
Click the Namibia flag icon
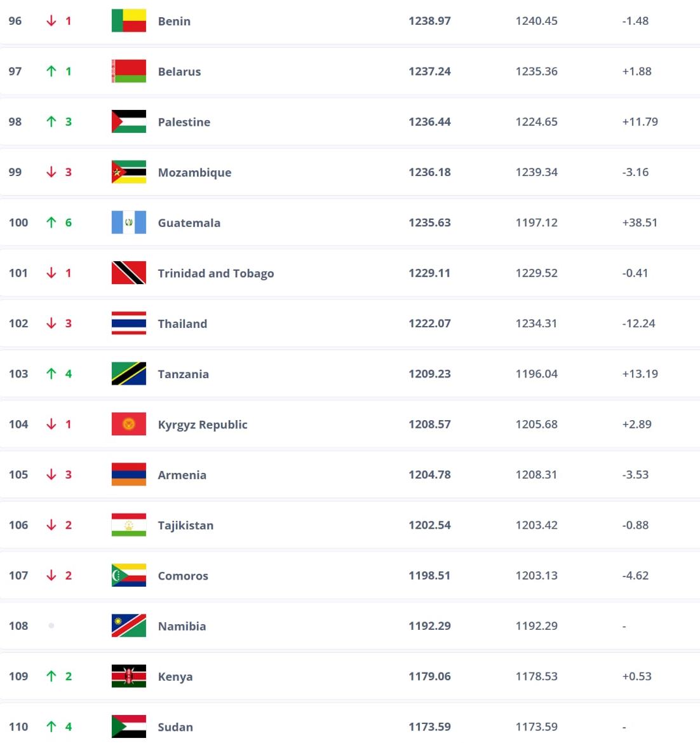129,626
